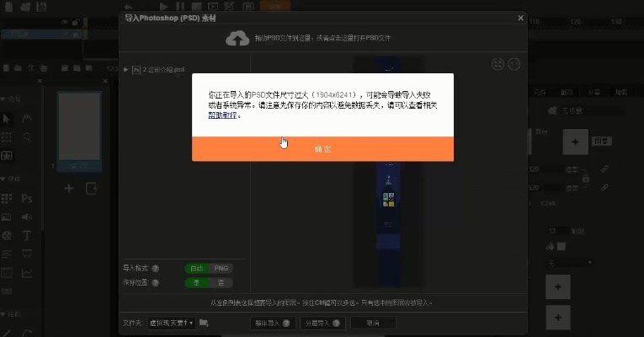Set keep position to 是
The width and height of the screenshot is (644, 337).
[x=196, y=281]
